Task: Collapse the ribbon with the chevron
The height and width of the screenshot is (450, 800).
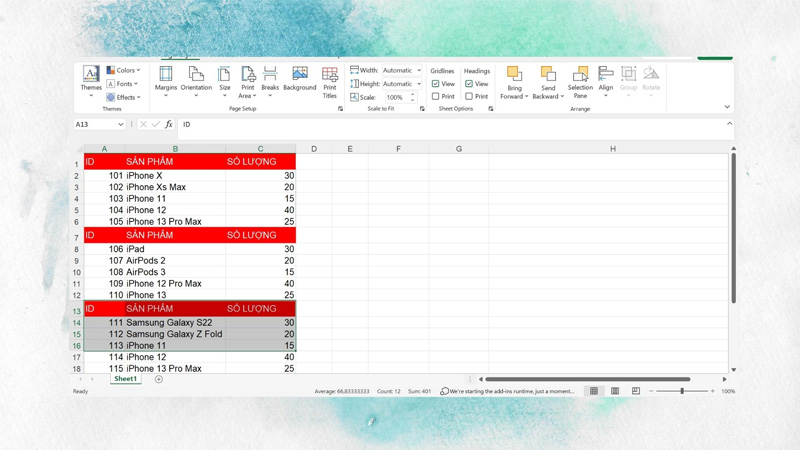Action: (727, 107)
